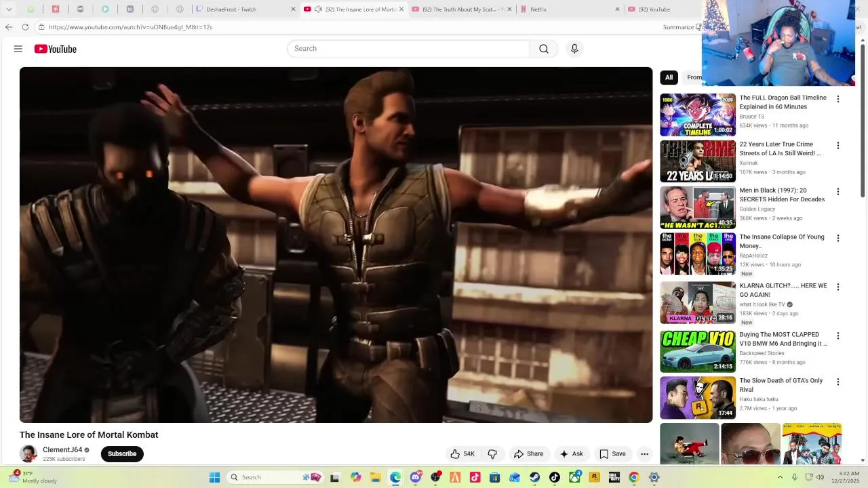Open Dragon Ball Timeline thumbnail

click(x=698, y=115)
